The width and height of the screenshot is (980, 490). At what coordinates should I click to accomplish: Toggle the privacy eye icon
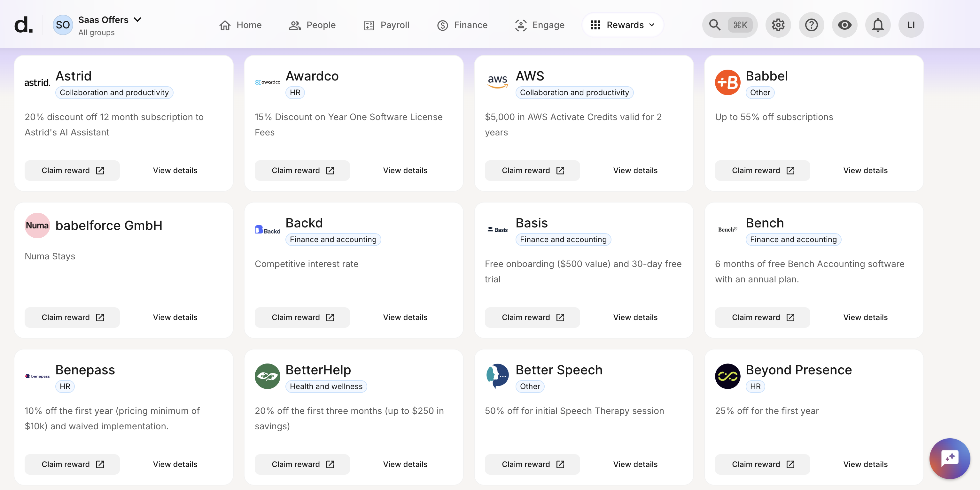tap(844, 25)
